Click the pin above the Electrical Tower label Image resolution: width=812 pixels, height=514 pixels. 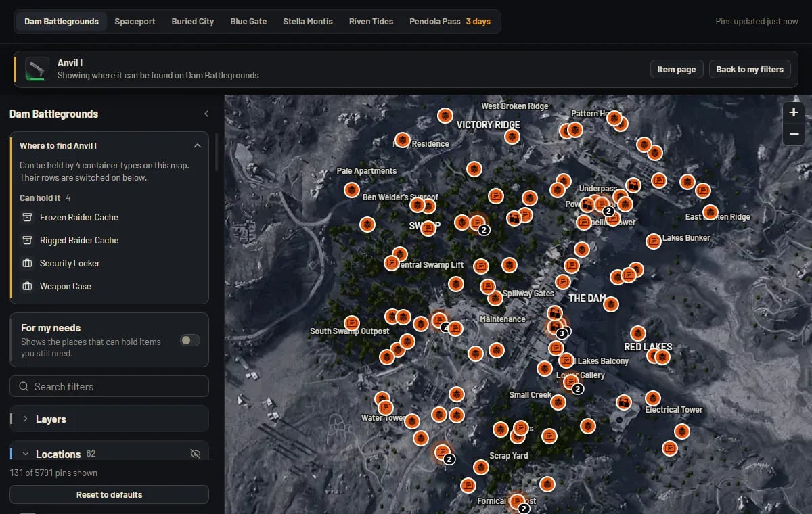(652, 398)
